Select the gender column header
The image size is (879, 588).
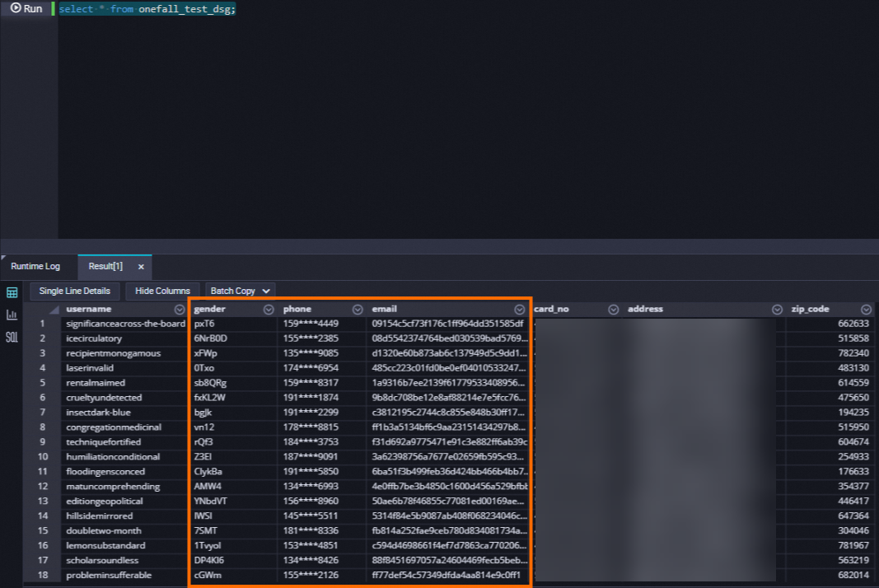[x=210, y=309]
